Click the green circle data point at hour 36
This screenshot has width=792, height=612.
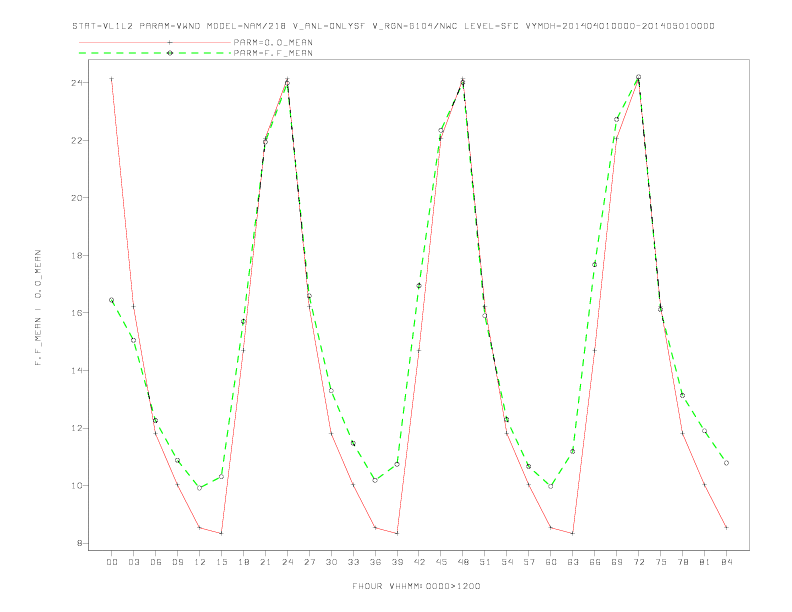click(x=375, y=480)
